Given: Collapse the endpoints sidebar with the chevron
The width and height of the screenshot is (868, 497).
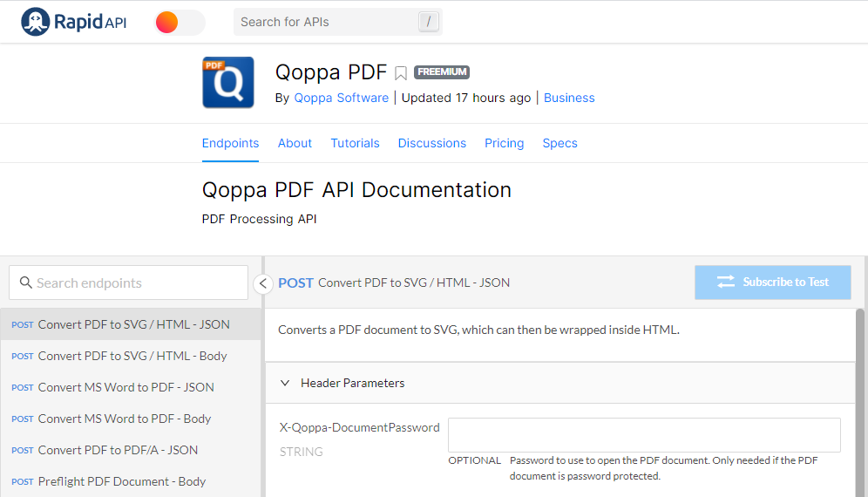Looking at the screenshot, I should tap(263, 283).
